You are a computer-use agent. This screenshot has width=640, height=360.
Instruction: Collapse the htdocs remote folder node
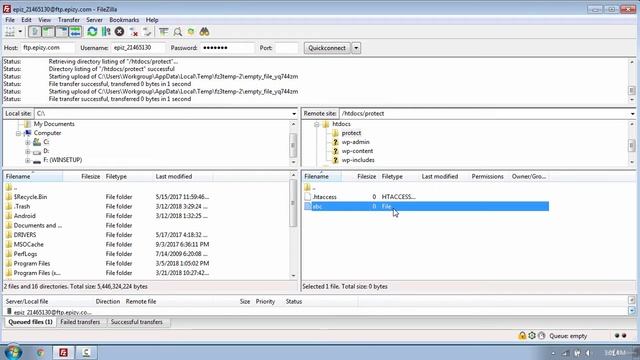316,124
